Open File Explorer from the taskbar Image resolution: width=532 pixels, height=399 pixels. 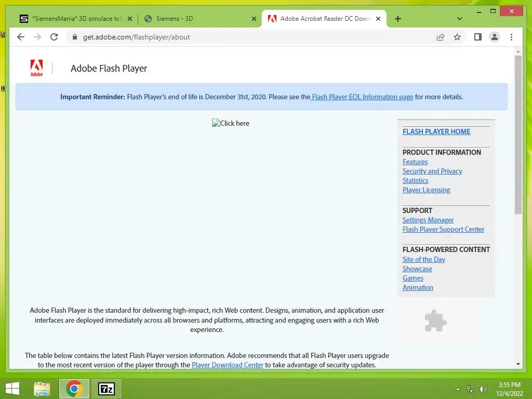pyautogui.click(x=42, y=389)
